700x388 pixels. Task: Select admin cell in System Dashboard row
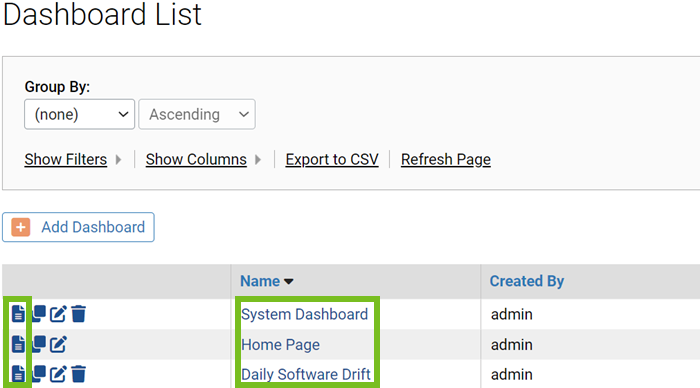(x=512, y=314)
